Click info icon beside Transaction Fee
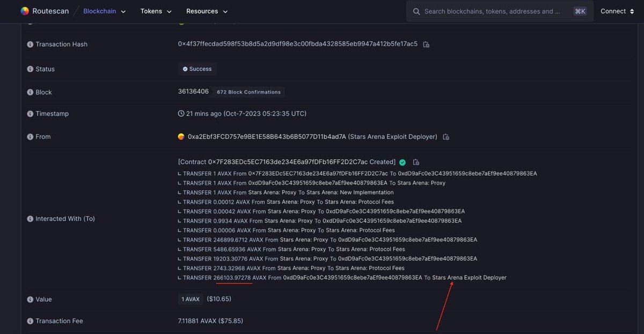The width and height of the screenshot is (644, 334). [30, 321]
